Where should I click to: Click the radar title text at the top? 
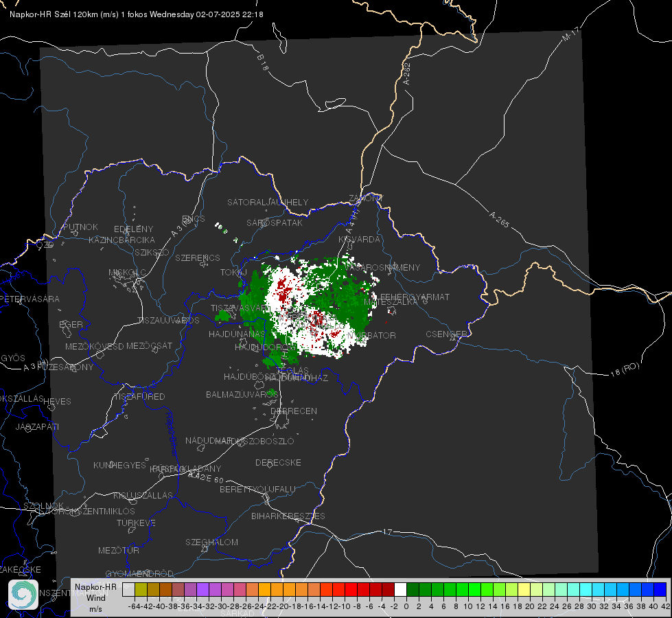(137, 14)
